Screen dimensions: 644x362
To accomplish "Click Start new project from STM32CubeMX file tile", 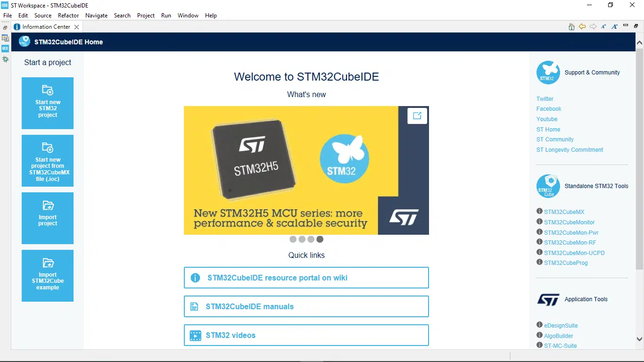I will (x=48, y=161).
